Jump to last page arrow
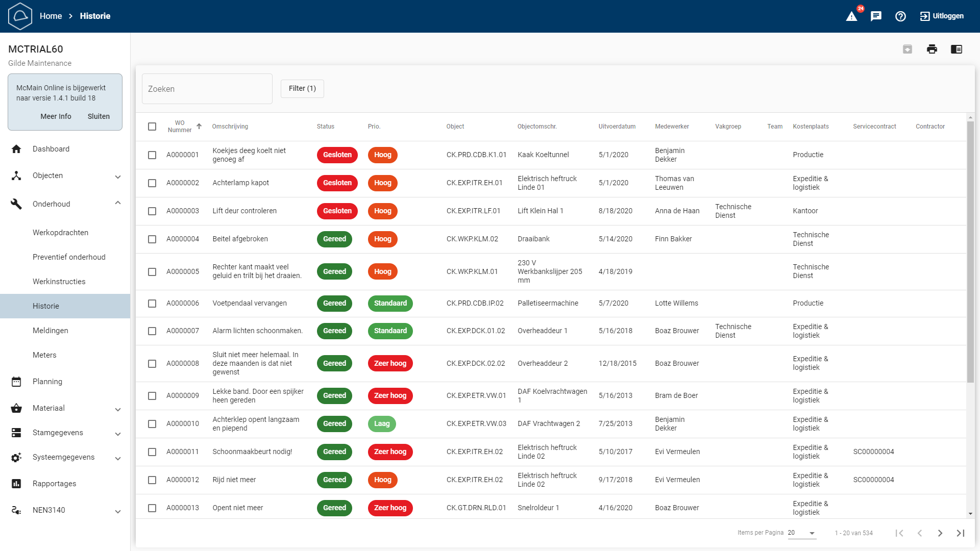Image resolution: width=980 pixels, height=551 pixels. pos(961,533)
